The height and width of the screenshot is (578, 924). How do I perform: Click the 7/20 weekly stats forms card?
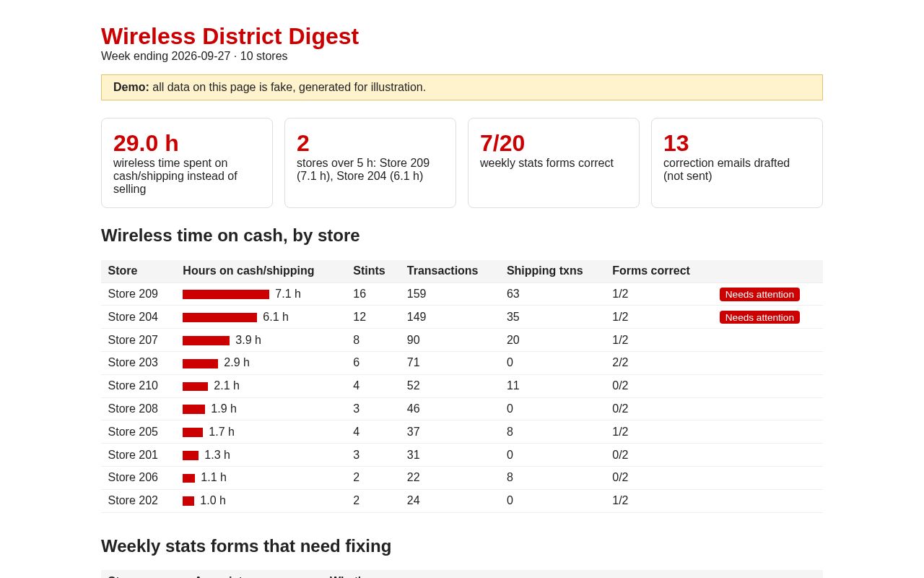[554, 163]
